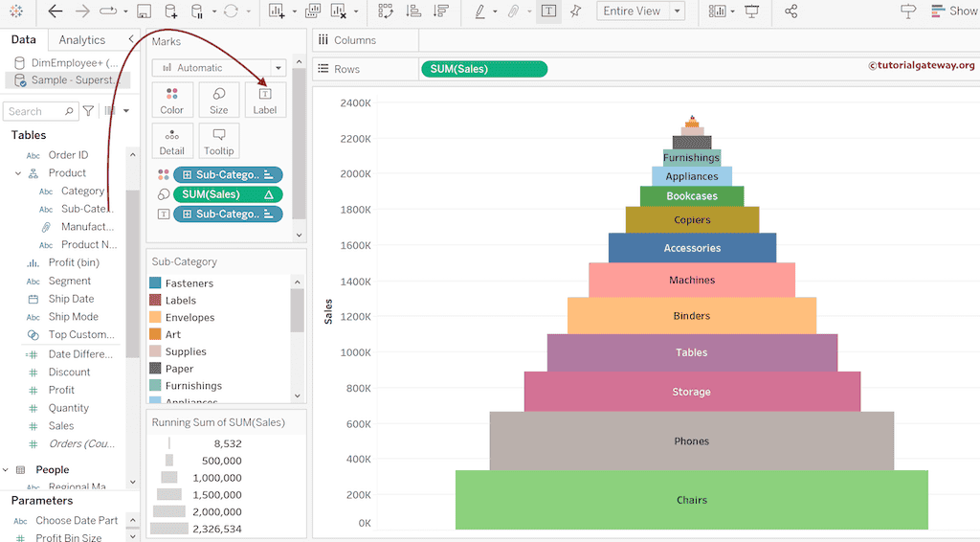Click the Size button in Marks card
The width and height of the screenshot is (980, 542).
tap(219, 100)
